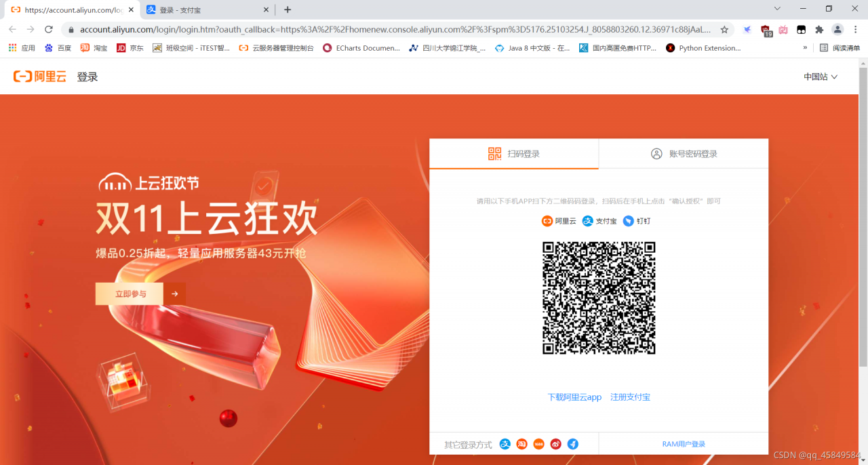The image size is (868, 465).
Task: Click the 注册支付宝 link
Action: tap(630, 397)
